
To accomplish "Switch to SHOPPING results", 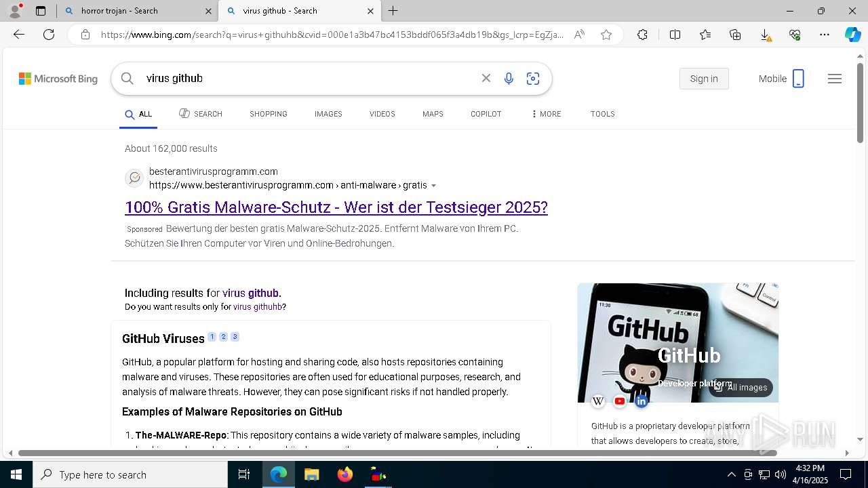I will point(269,114).
